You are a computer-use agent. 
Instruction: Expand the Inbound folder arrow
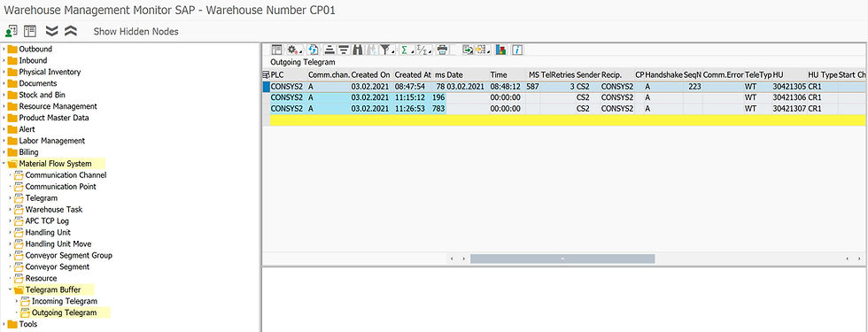tap(4, 61)
